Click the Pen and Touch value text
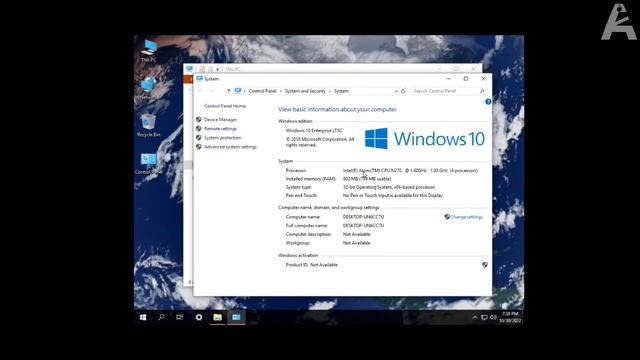 (393, 196)
